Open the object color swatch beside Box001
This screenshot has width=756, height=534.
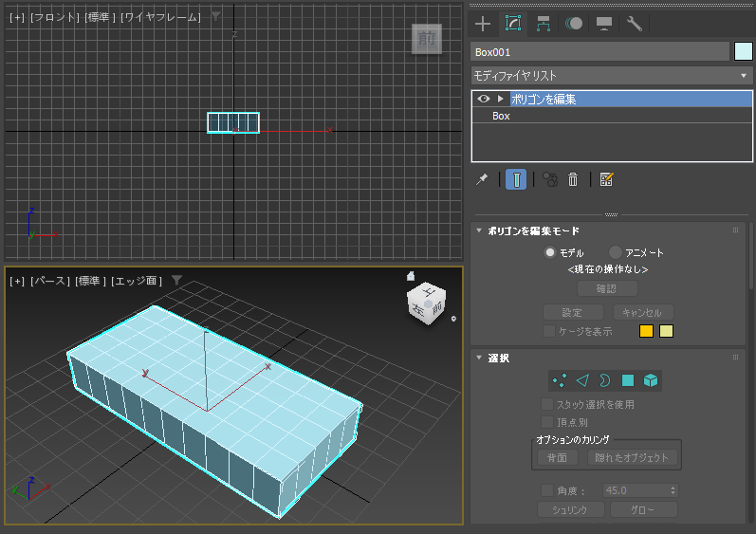coord(743,51)
